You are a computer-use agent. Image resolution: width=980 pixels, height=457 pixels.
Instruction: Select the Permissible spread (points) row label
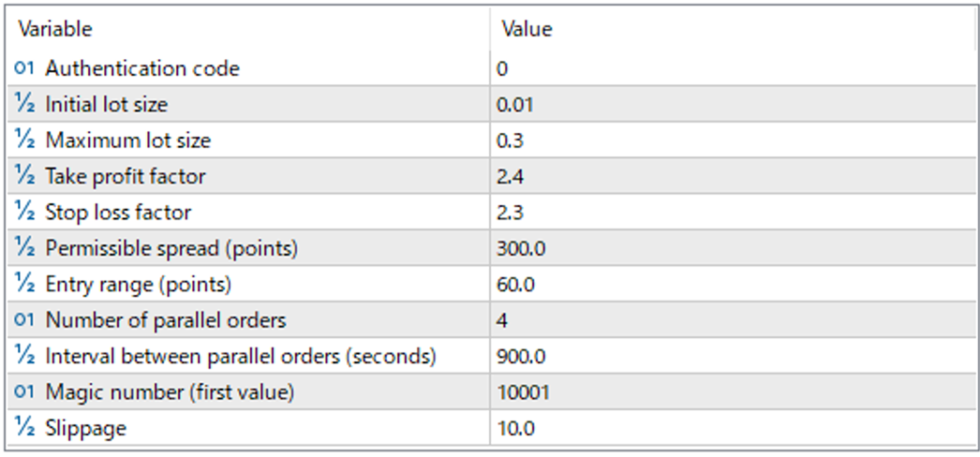pyautogui.click(x=172, y=248)
